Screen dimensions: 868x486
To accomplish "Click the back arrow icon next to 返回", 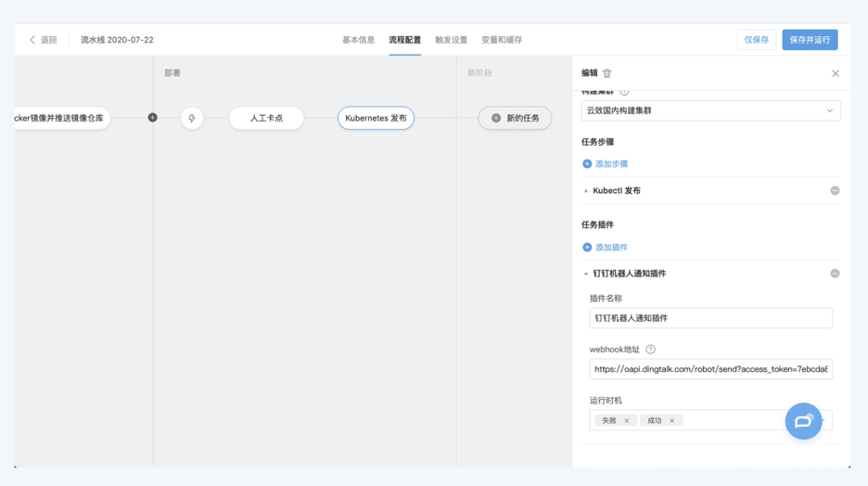I will click(32, 40).
